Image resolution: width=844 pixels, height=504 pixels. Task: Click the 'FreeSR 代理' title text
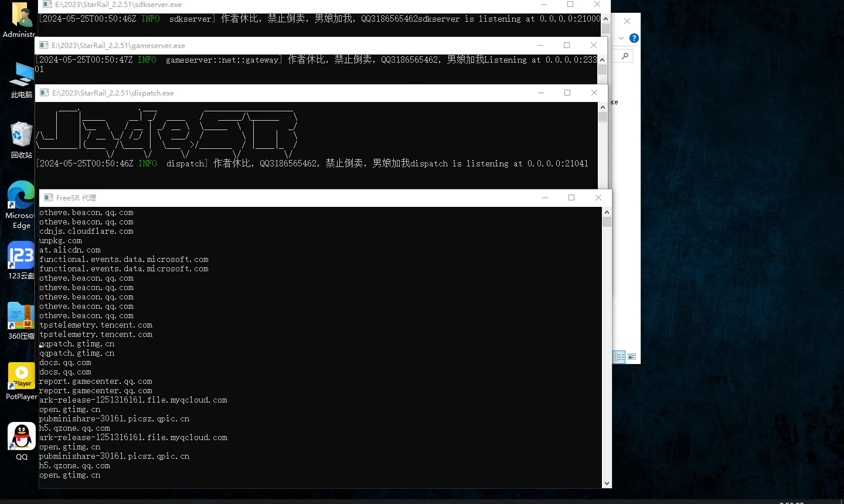click(x=76, y=198)
